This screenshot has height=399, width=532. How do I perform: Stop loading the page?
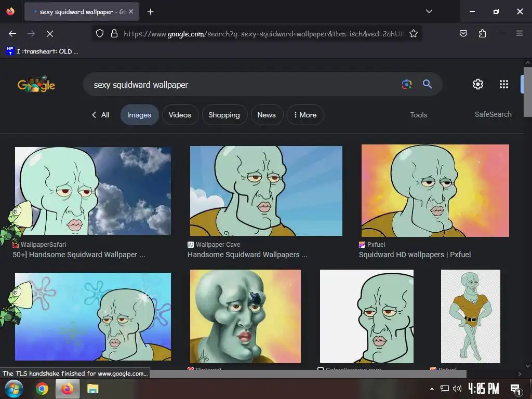[49, 34]
